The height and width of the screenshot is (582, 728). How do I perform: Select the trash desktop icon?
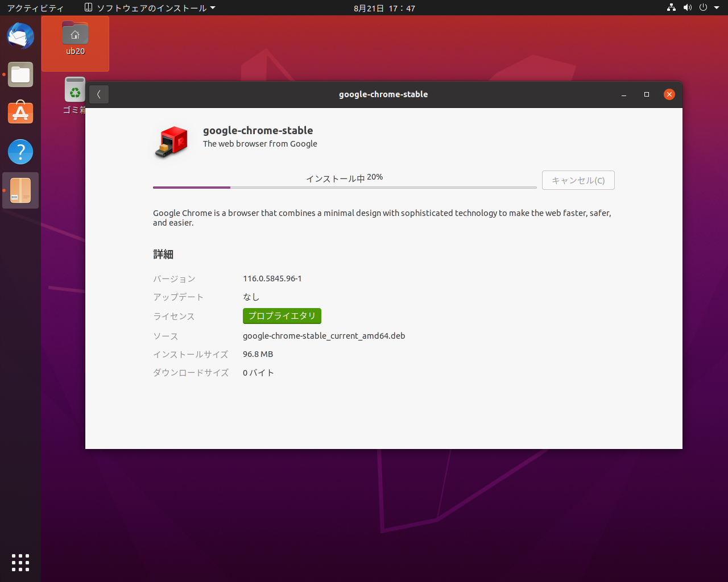[x=75, y=95]
